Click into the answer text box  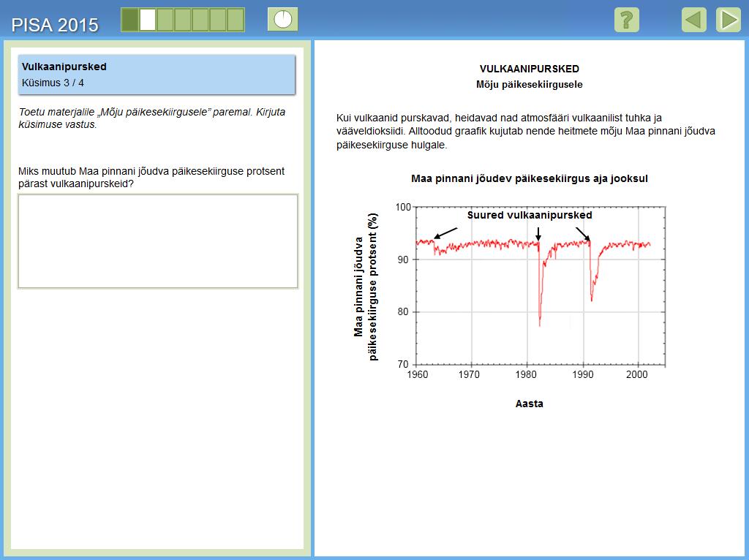(x=158, y=241)
